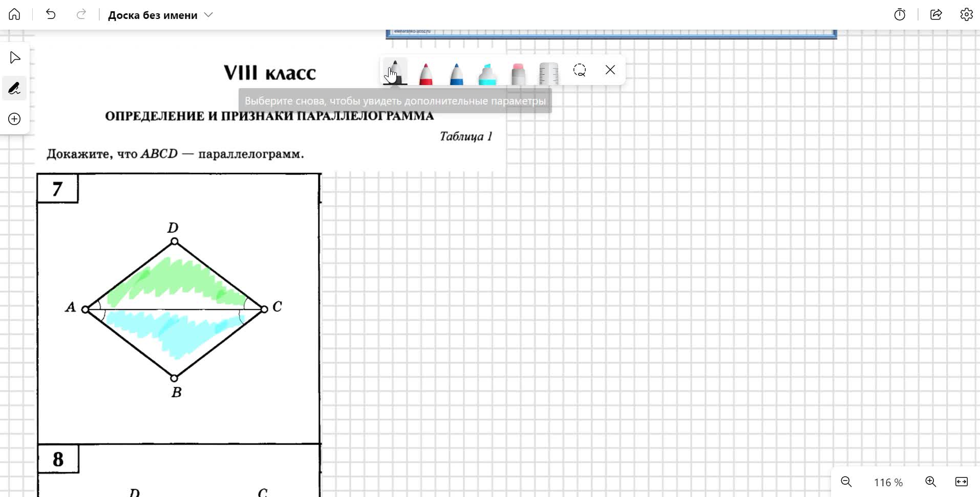Open the add content plus menu
Image resolution: width=980 pixels, height=497 pixels.
pyautogui.click(x=15, y=119)
